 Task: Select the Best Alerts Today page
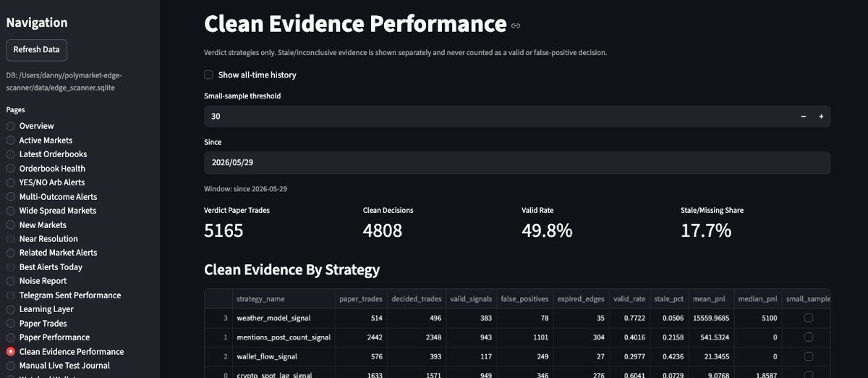44,267
